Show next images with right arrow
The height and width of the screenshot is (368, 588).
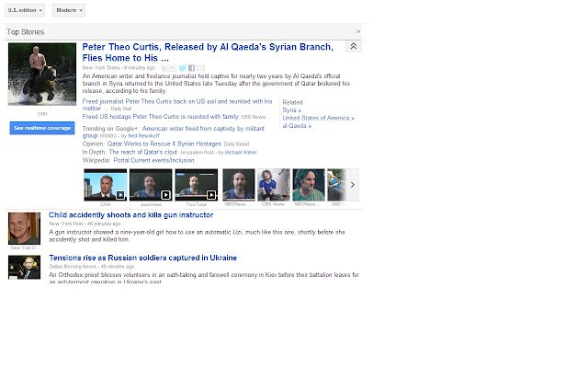click(x=353, y=185)
